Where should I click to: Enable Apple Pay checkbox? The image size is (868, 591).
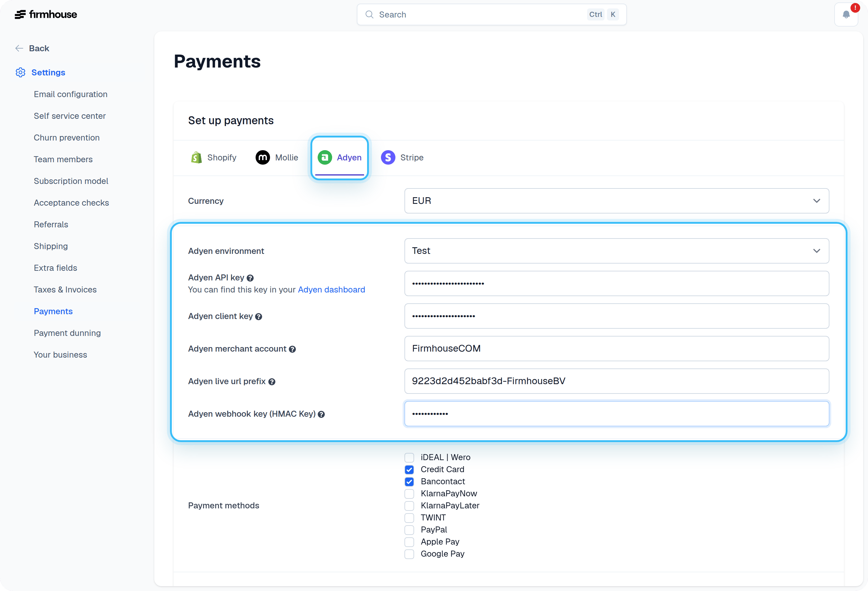(409, 542)
